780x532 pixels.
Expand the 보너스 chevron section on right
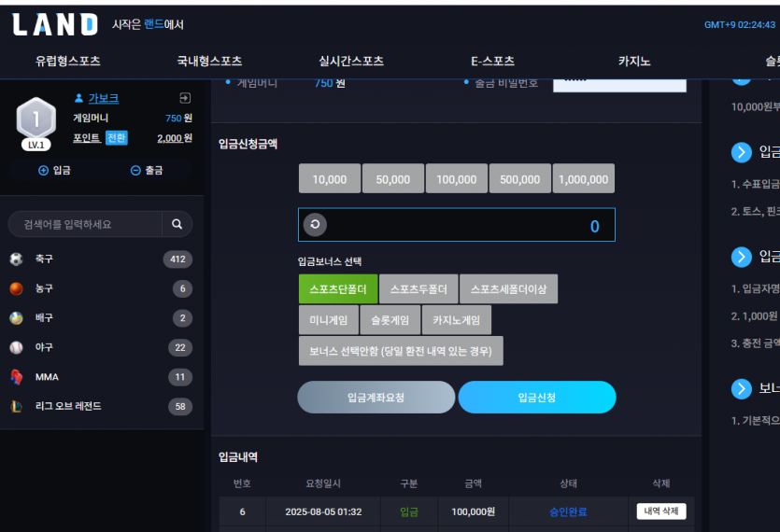click(x=741, y=389)
